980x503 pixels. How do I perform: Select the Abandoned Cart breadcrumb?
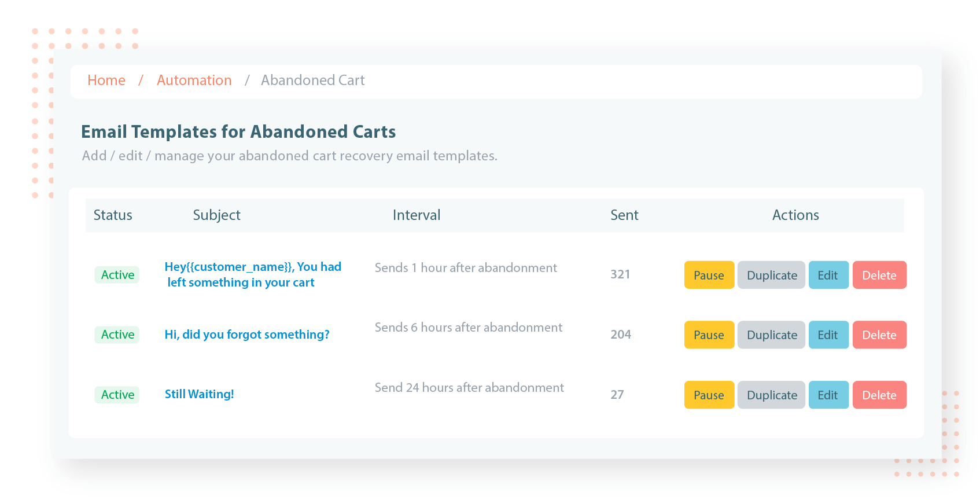click(313, 80)
